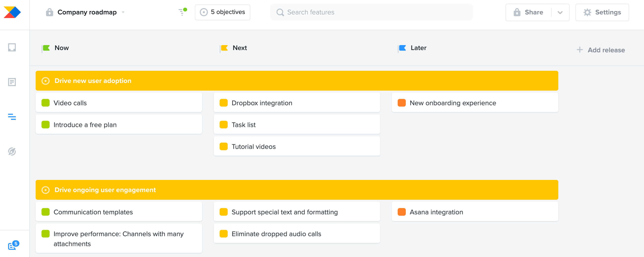Image resolution: width=644 pixels, height=257 pixels.
Task: Click the Share button
Action: click(528, 12)
